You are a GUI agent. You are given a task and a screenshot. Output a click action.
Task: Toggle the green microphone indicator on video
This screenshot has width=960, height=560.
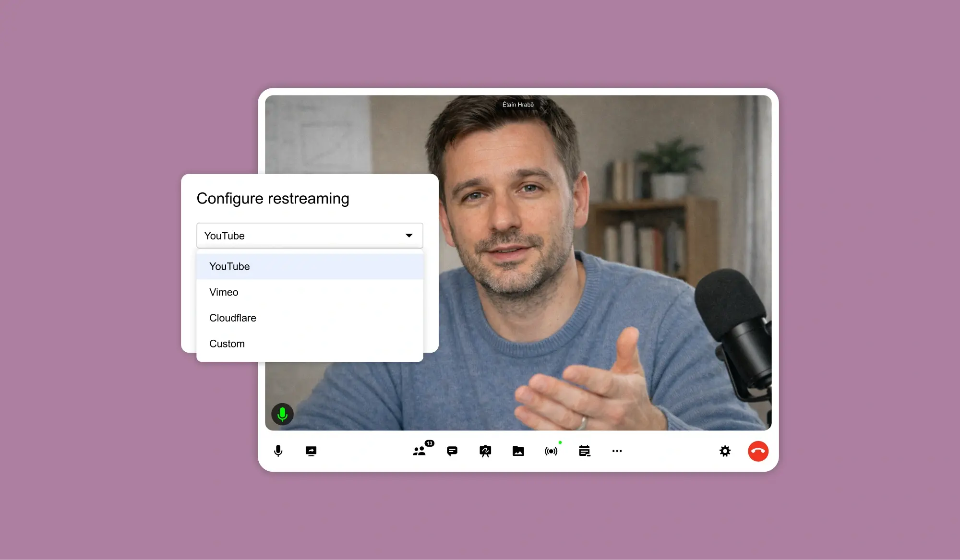coord(282,414)
